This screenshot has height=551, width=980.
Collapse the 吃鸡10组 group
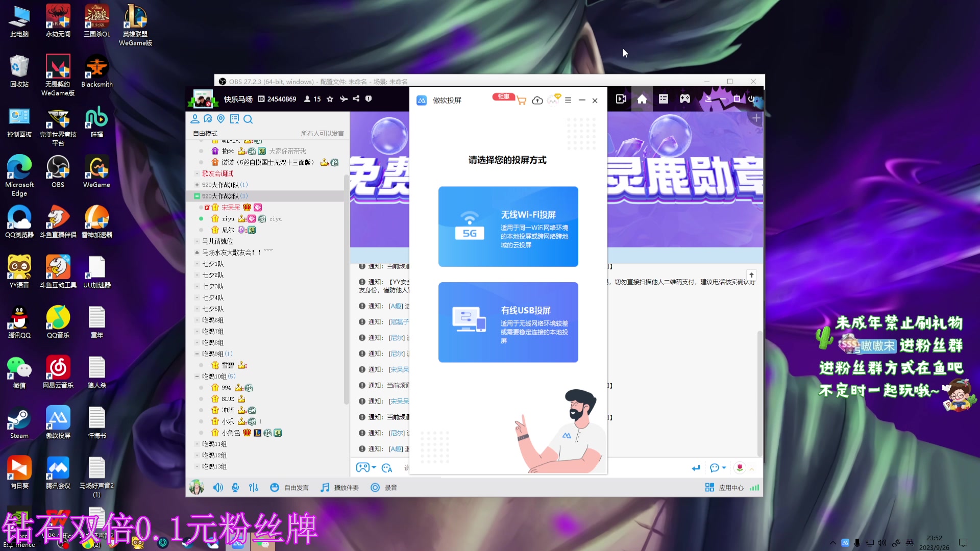tap(197, 376)
